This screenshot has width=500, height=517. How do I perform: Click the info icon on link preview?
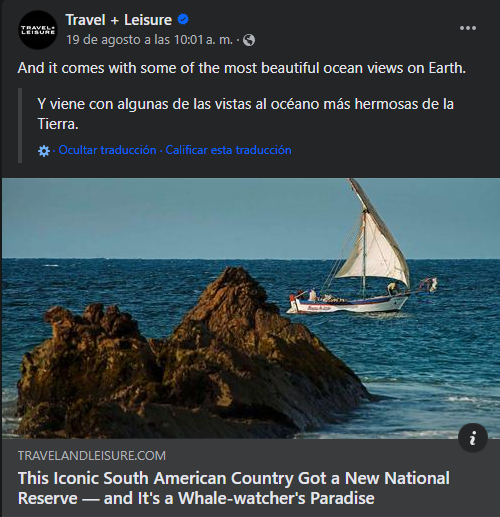point(473,438)
